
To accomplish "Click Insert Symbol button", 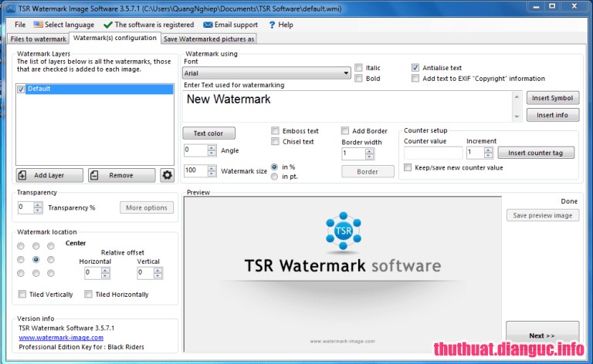I will 553,98.
